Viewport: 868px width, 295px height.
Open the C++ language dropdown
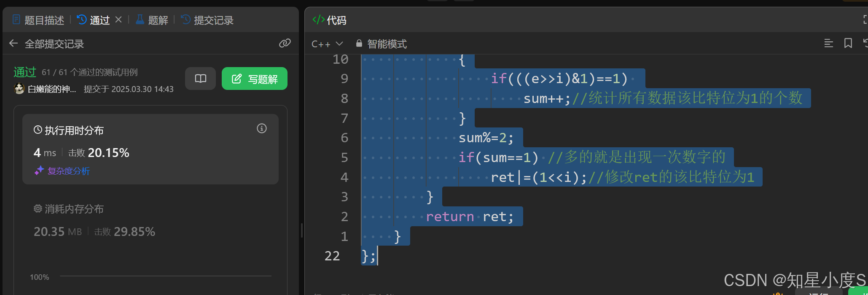pos(327,44)
